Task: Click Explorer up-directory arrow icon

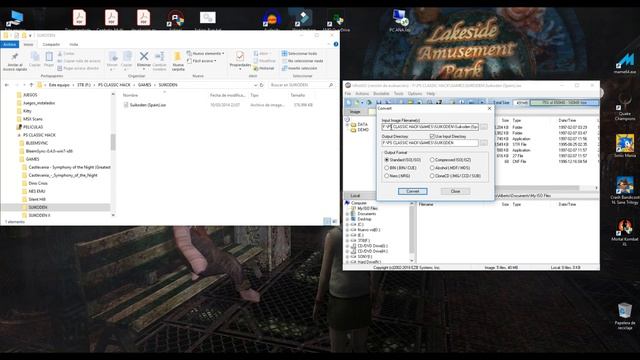Action: click(31, 85)
